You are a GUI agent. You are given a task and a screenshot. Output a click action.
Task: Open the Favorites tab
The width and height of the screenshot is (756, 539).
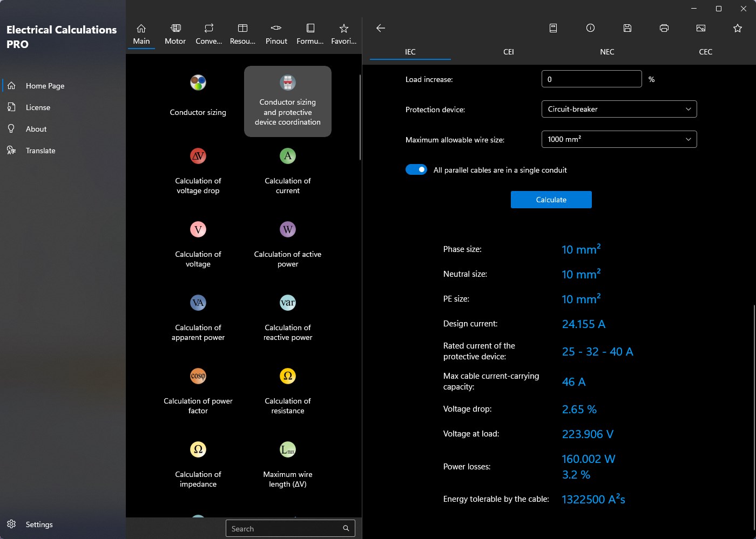344,34
